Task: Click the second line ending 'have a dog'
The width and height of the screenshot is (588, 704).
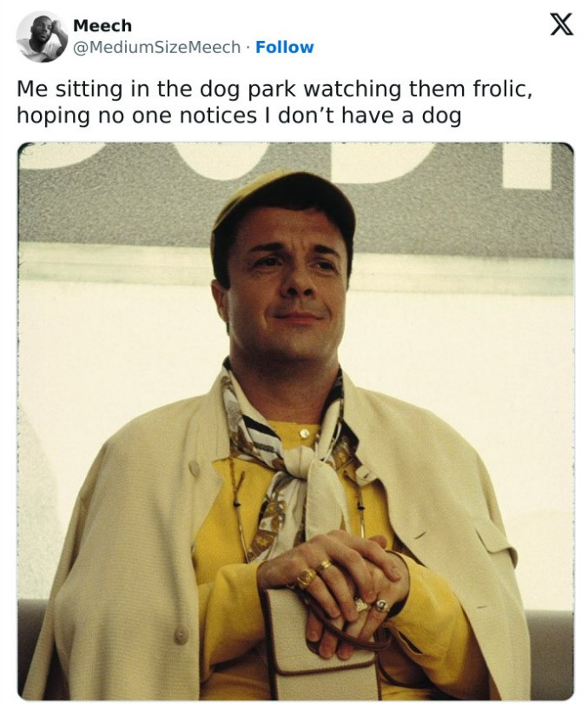Action: [239, 116]
